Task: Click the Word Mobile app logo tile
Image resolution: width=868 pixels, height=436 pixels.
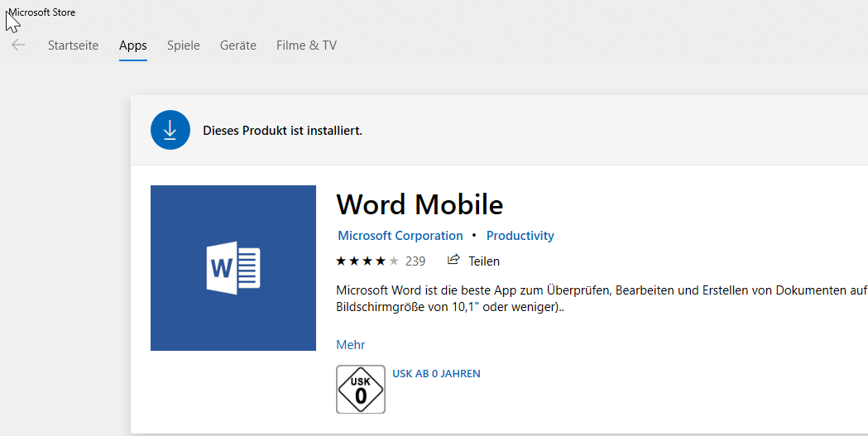Action: [x=233, y=268]
